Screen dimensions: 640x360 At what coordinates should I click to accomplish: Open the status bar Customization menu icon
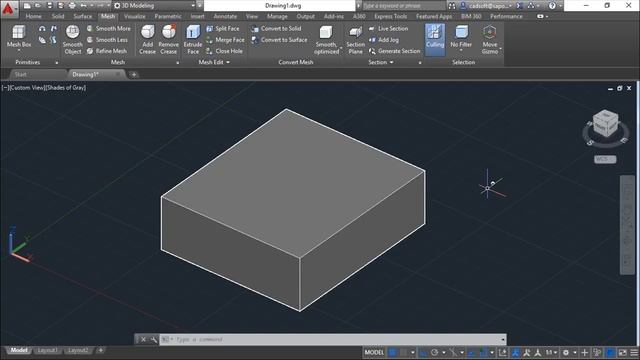(634, 352)
